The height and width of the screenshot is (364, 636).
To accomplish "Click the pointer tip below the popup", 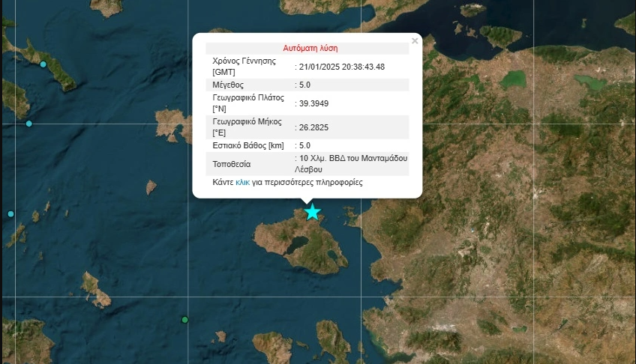I will [x=307, y=202].
